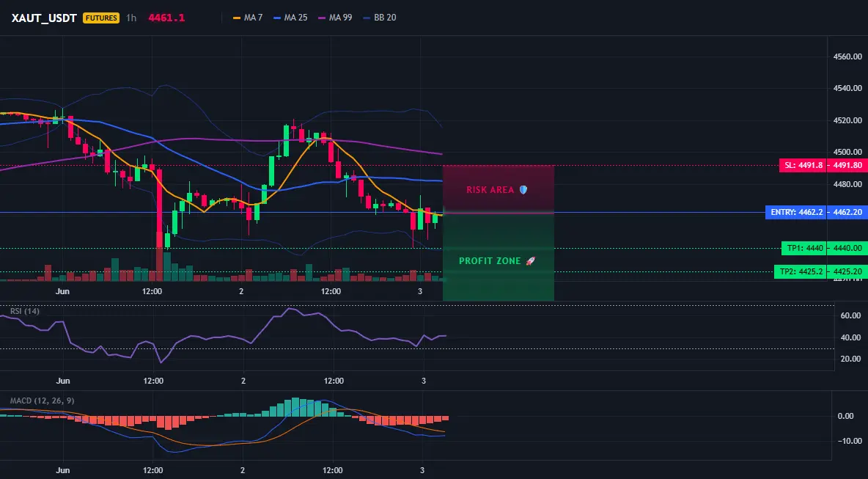The height and width of the screenshot is (479, 868).
Task: Click the FUTURES badge
Action: pos(101,18)
